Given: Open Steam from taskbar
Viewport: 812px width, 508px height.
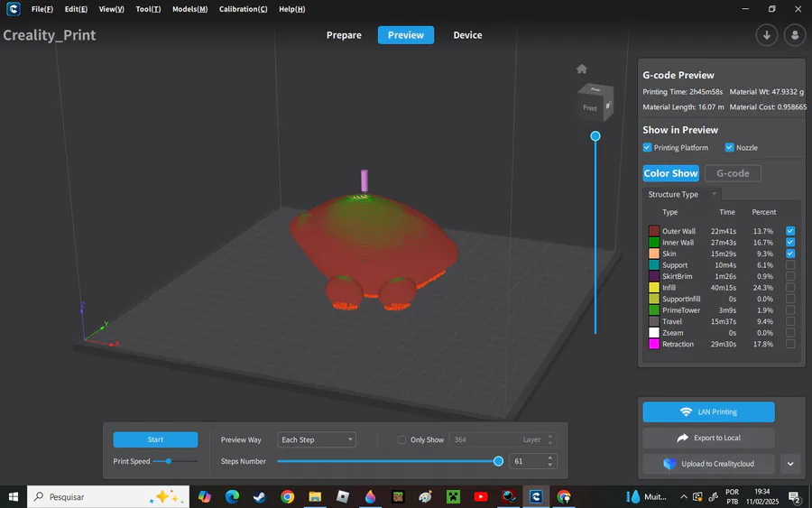Looking at the screenshot, I should pyautogui.click(x=260, y=497).
